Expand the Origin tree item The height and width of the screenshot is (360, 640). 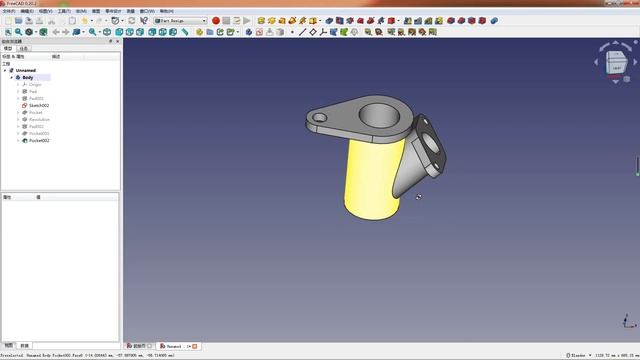[18, 84]
